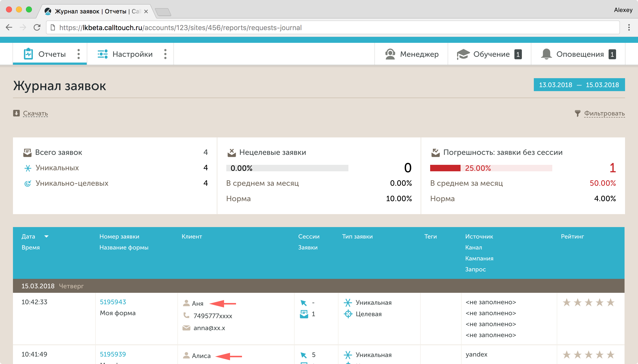This screenshot has height=364, width=638.
Task: Click the Номер заявки column header
Action: 119,237
